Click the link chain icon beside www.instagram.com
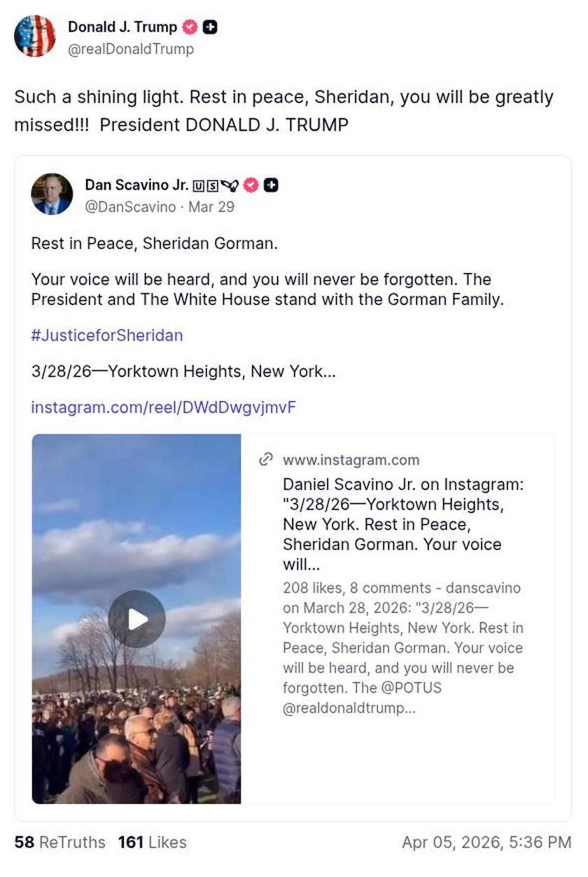The width and height of the screenshot is (588, 877). pyautogui.click(x=265, y=460)
